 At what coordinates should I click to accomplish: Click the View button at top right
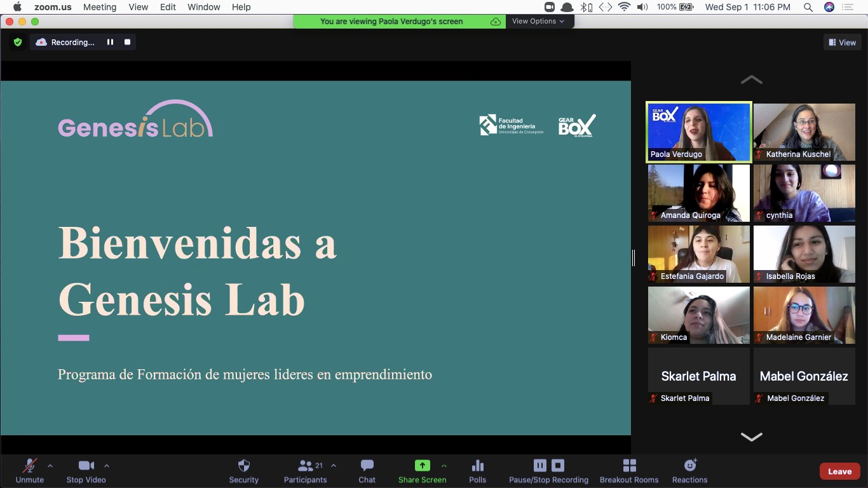tap(842, 43)
